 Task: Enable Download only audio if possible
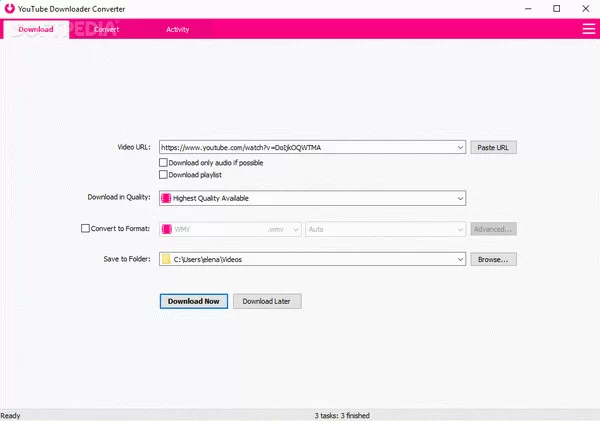point(164,162)
